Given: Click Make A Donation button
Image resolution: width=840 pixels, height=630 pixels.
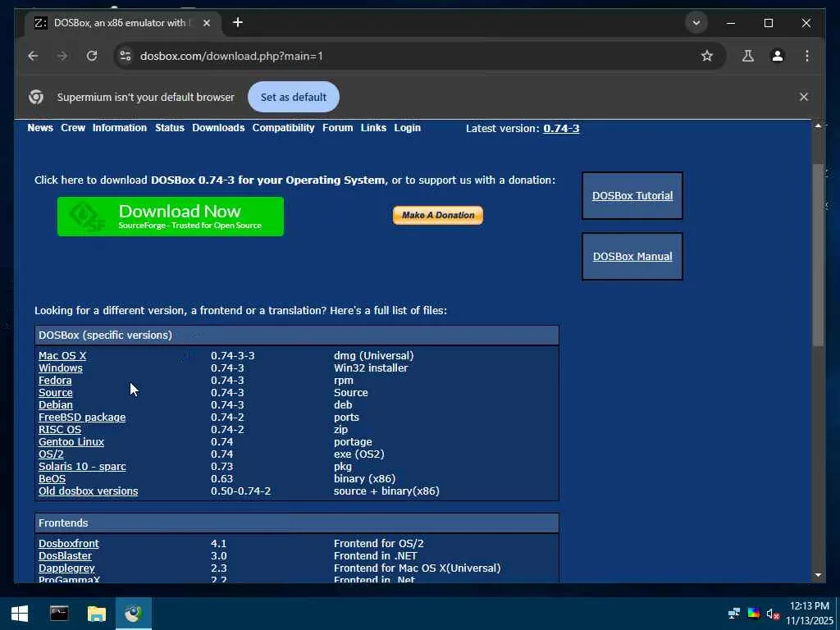Looking at the screenshot, I should point(438,216).
